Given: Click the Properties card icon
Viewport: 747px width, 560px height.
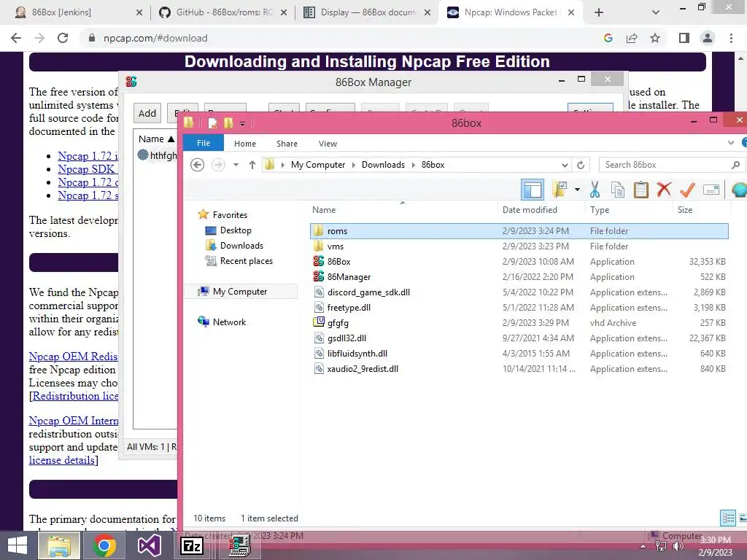Looking at the screenshot, I should coord(711,190).
